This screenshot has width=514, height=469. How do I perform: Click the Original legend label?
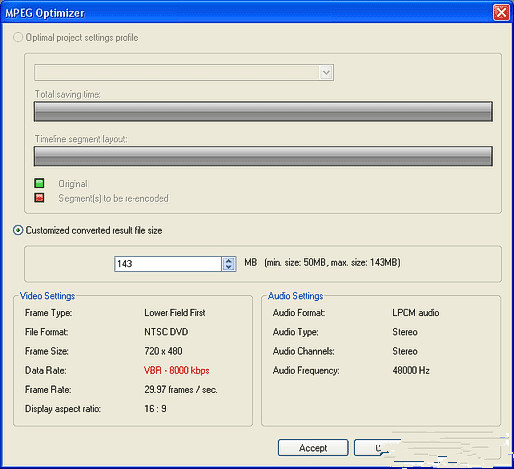point(73,184)
